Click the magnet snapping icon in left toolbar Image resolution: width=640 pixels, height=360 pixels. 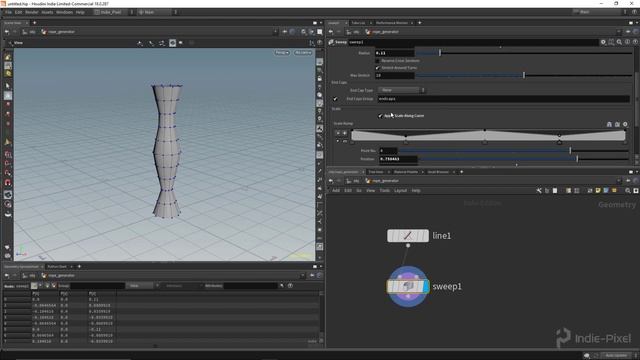click(8, 183)
